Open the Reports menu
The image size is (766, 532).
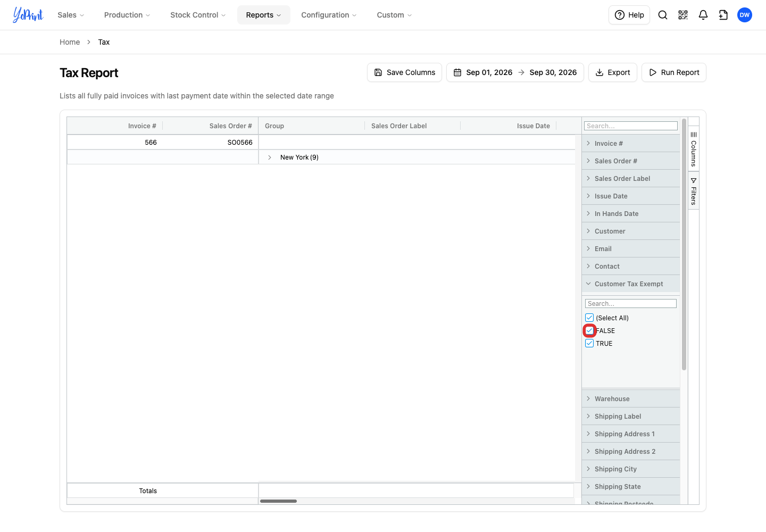pos(264,15)
